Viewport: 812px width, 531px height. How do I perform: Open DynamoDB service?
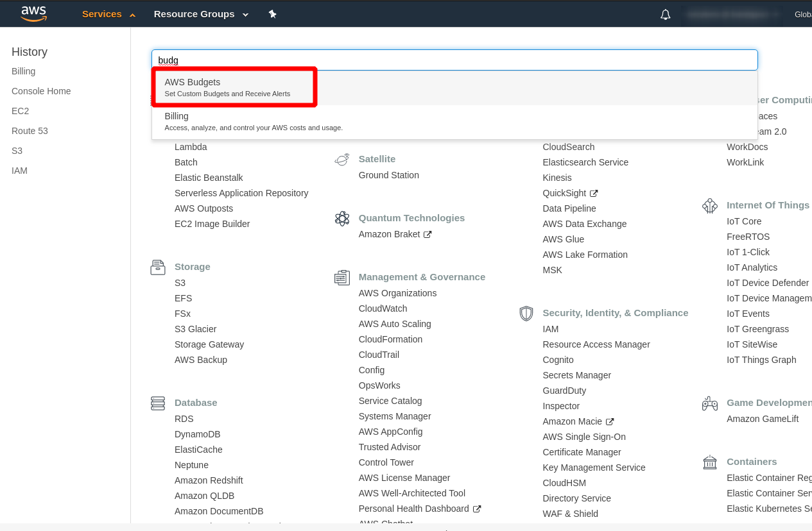point(197,434)
